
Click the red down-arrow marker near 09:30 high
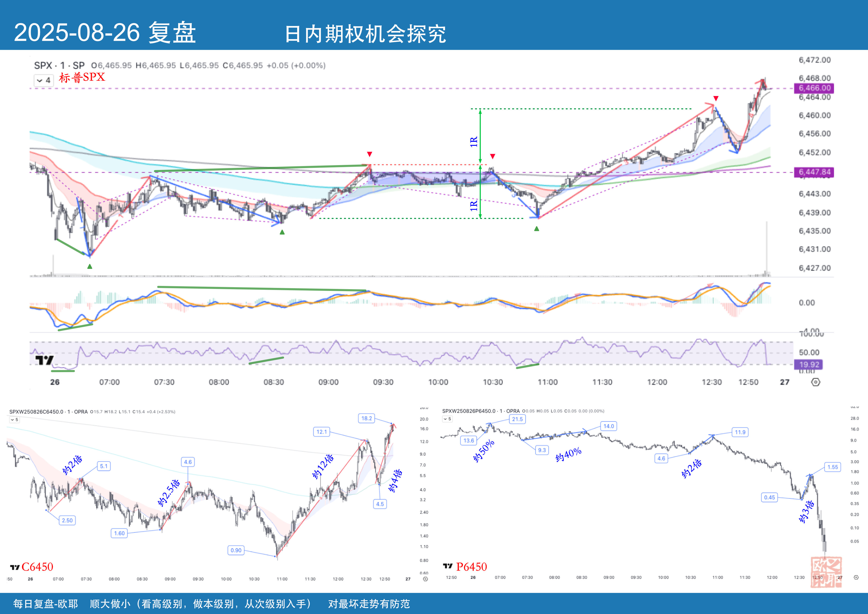pyautogui.click(x=369, y=154)
